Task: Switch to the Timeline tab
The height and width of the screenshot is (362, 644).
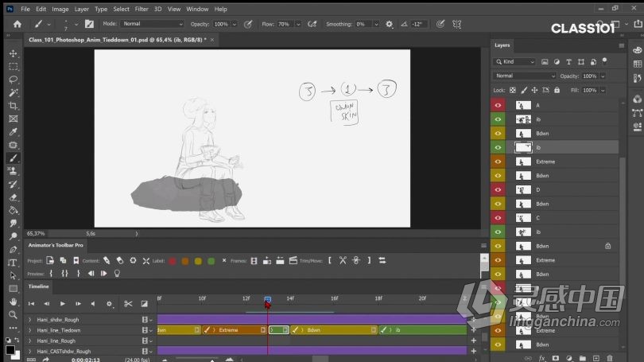Action: click(39, 286)
